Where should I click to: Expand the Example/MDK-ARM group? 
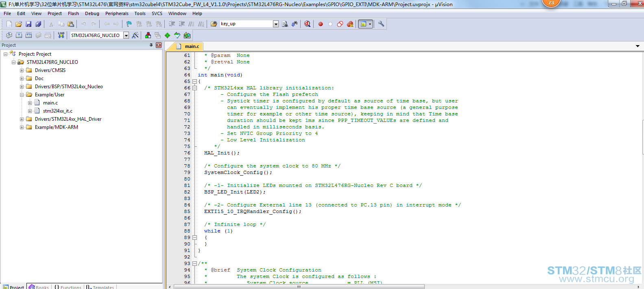[x=22, y=127]
